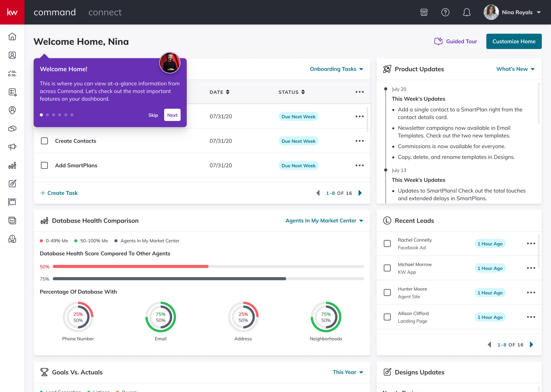Select the Campaigns megaphone icon

[x=12, y=147]
